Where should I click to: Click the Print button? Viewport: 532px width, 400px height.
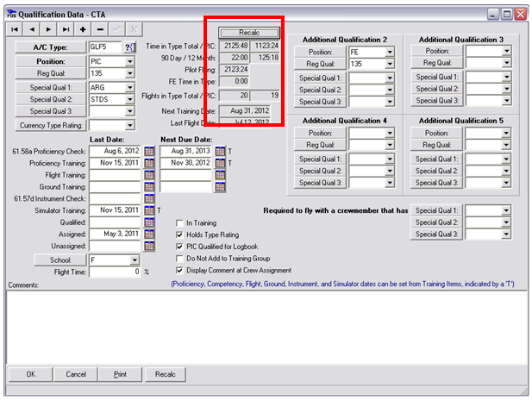120,374
